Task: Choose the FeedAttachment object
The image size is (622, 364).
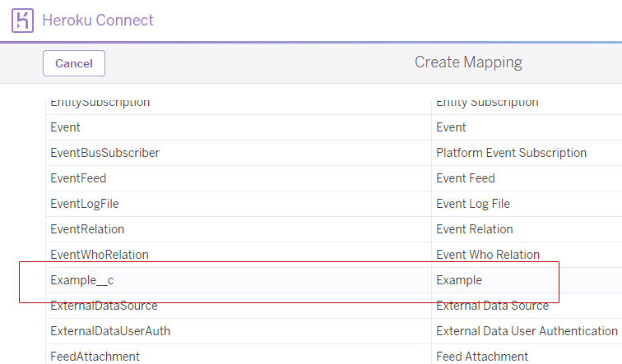Action: pyautogui.click(x=95, y=356)
